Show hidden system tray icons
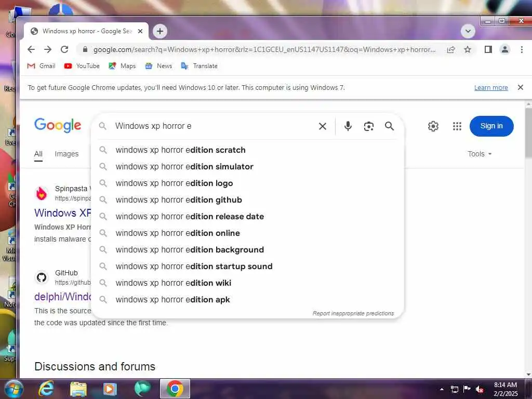532x399 pixels. point(442,389)
